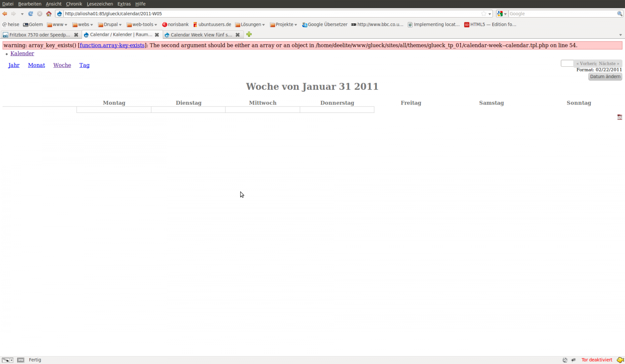The height and width of the screenshot is (364, 625).
Task: Open the web-tools bookmark folder dropdown
Action: (x=142, y=25)
